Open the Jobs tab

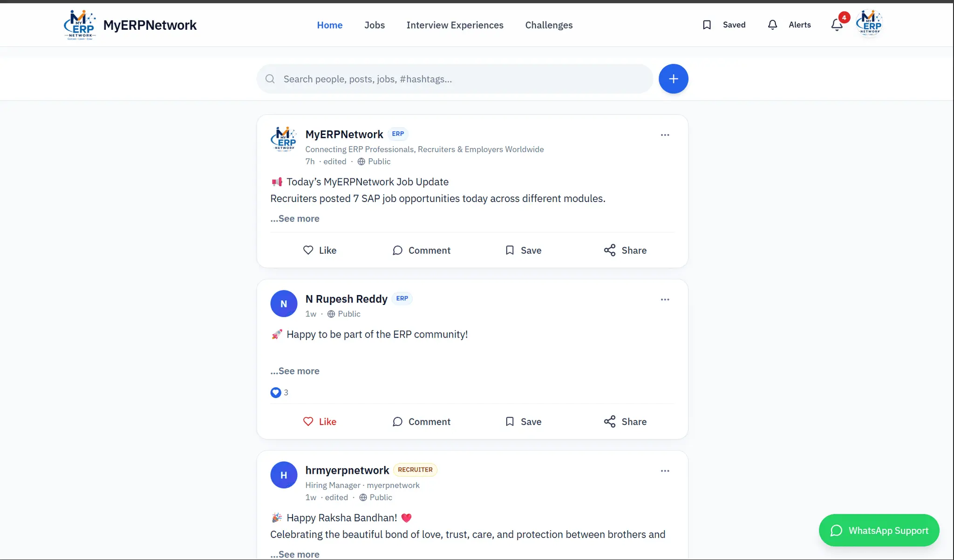375,25
